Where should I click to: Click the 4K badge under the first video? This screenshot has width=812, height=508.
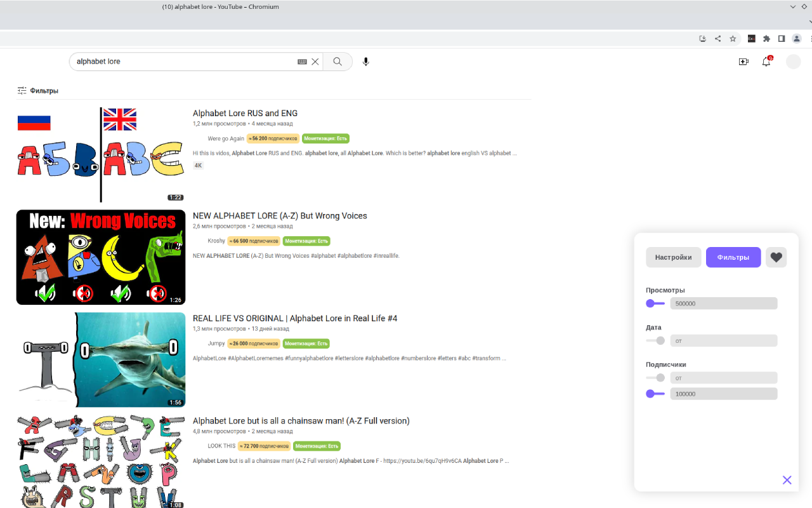point(198,165)
